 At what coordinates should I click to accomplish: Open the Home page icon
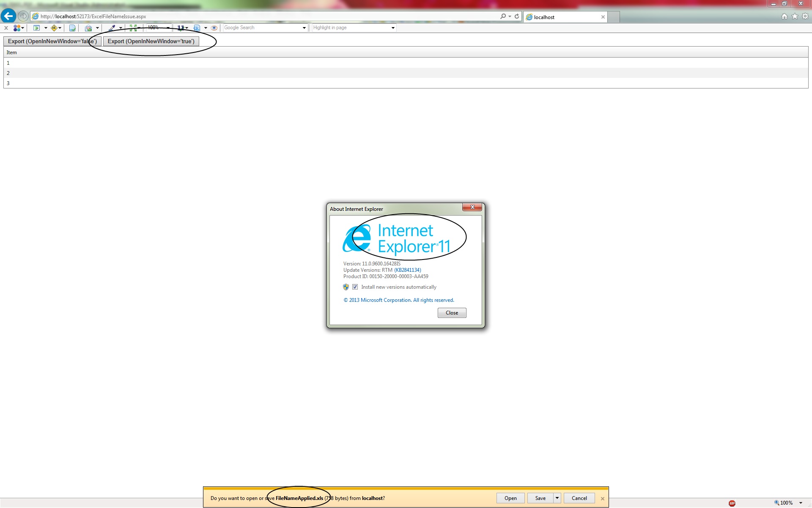[x=784, y=16]
